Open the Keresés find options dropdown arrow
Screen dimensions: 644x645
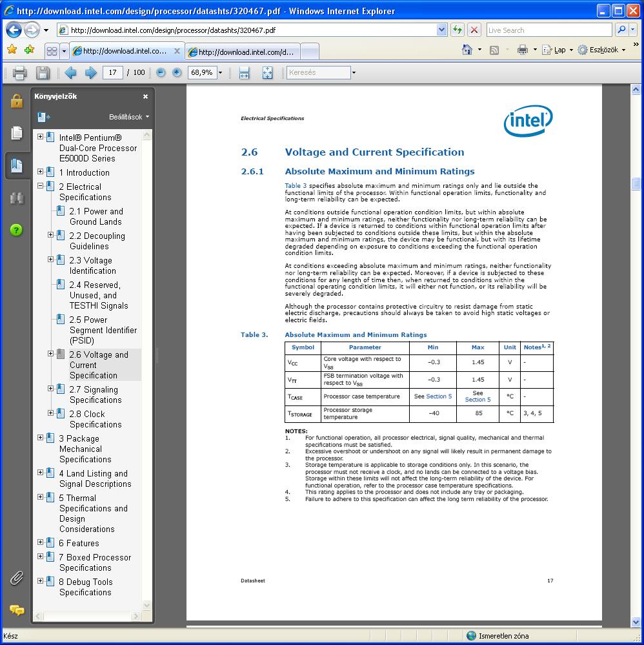point(354,73)
